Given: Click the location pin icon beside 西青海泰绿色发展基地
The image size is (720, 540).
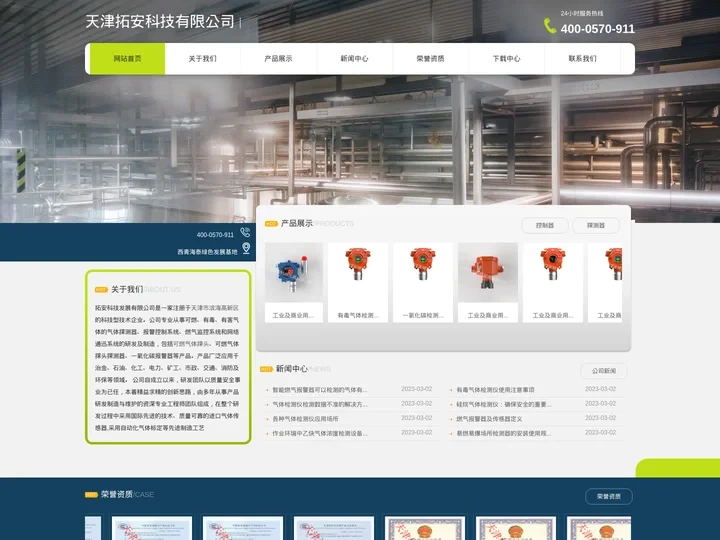Looking at the screenshot, I should click(245, 249).
